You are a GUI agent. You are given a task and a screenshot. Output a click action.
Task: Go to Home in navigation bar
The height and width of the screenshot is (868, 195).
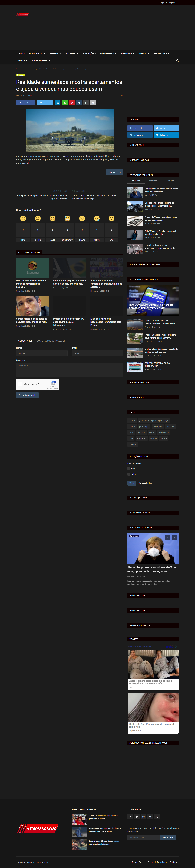[x=22, y=53]
